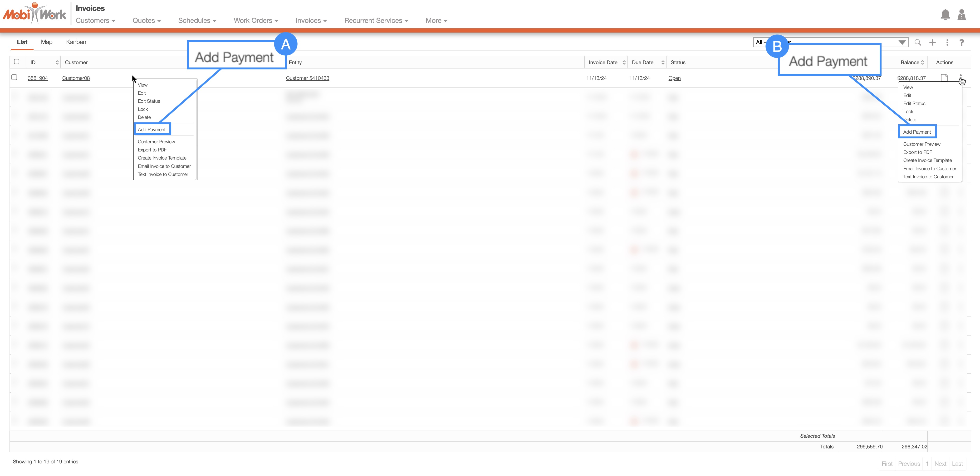Open invoice ID 3581904 link
Image resolution: width=980 pixels, height=476 pixels.
coord(37,78)
